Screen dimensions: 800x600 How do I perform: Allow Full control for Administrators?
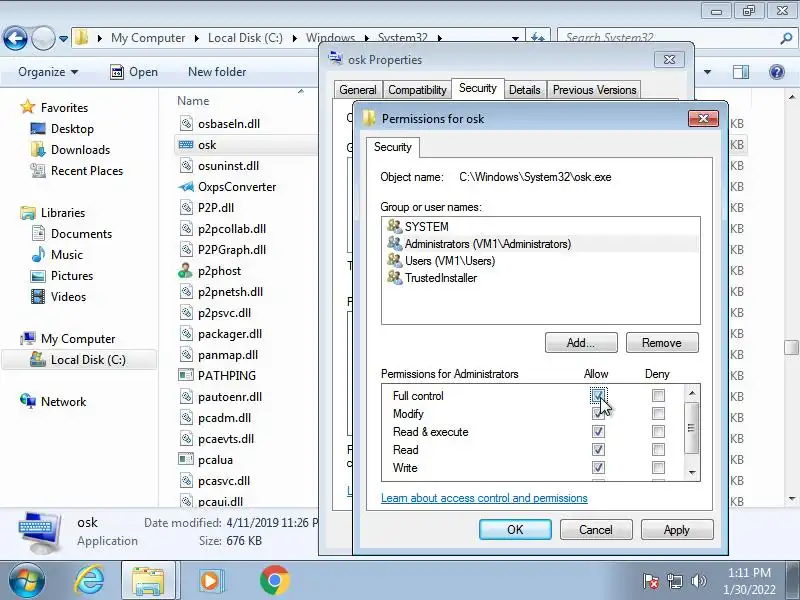(x=598, y=395)
